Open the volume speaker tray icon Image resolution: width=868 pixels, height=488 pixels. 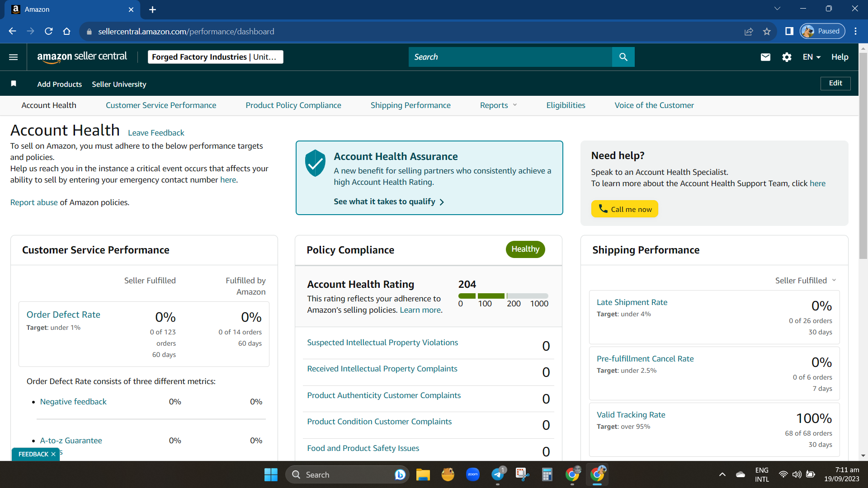pos(797,474)
